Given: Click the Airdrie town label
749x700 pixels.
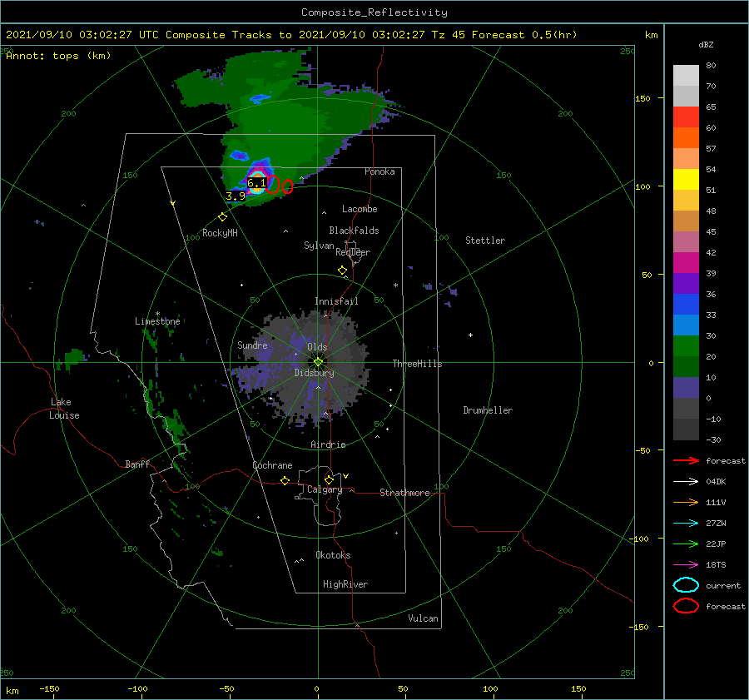Looking at the screenshot, I should (328, 444).
